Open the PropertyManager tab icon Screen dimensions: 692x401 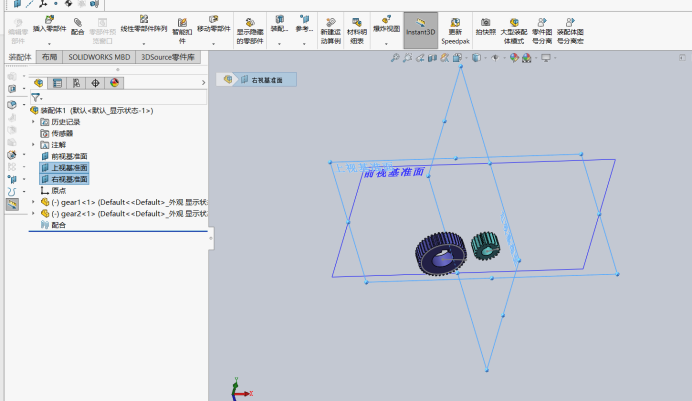coord(57,83)
